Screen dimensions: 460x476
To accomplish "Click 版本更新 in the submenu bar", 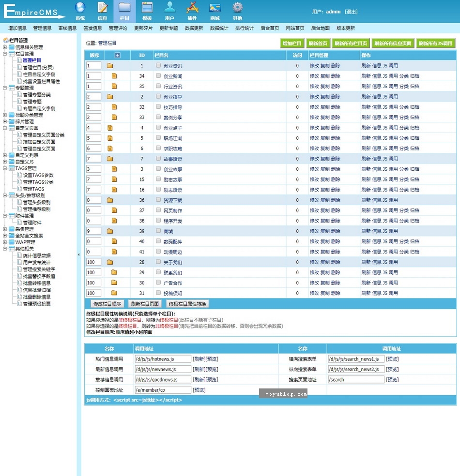I will (345, 28).
